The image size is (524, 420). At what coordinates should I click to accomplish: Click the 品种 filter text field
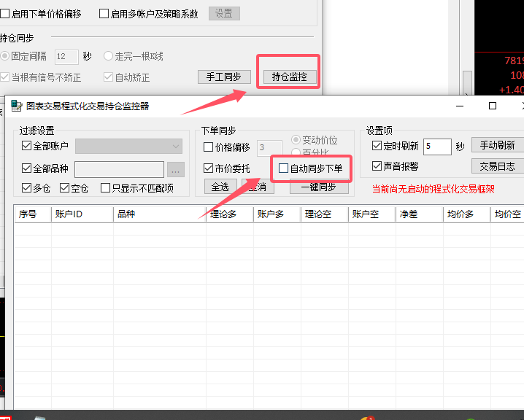click(x=119, y=170)
